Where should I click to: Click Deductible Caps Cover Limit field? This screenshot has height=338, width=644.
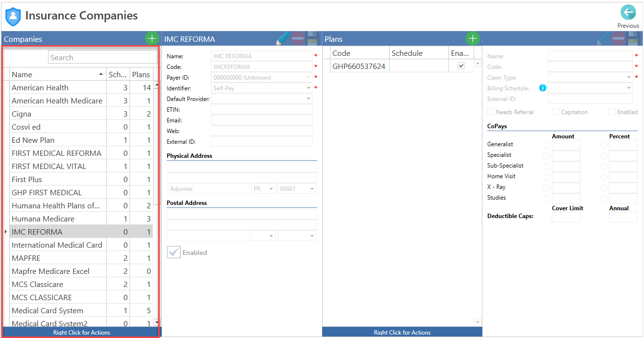pyautogui.click(x=566, y=217)
